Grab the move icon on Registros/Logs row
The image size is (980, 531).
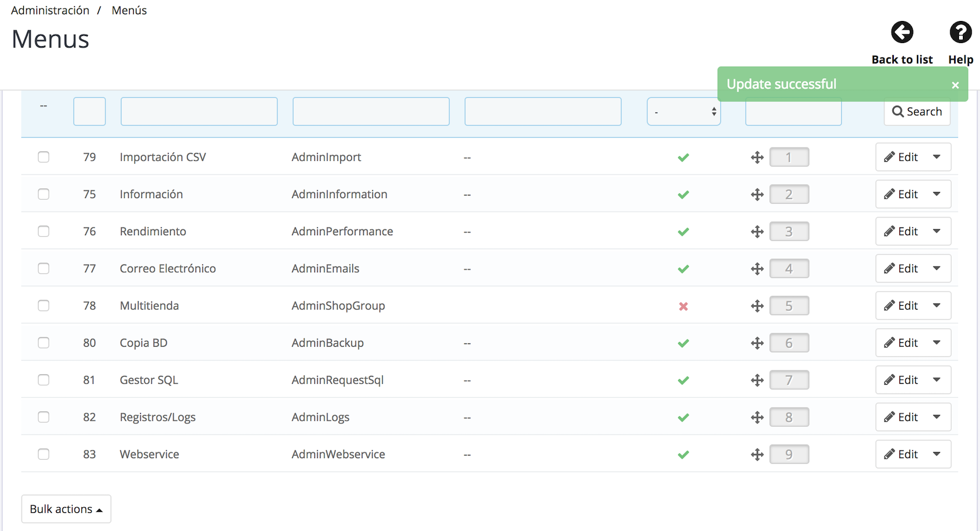757,418
